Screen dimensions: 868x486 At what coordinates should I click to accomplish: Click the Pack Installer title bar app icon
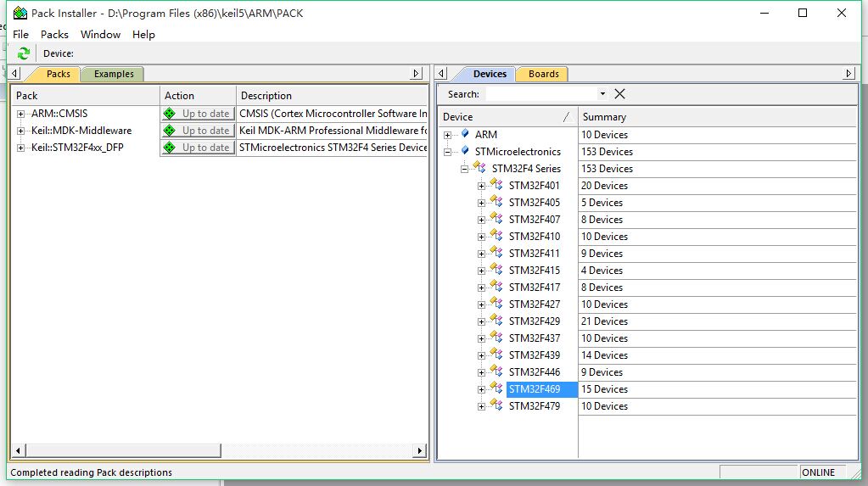[x=20, y=13]
